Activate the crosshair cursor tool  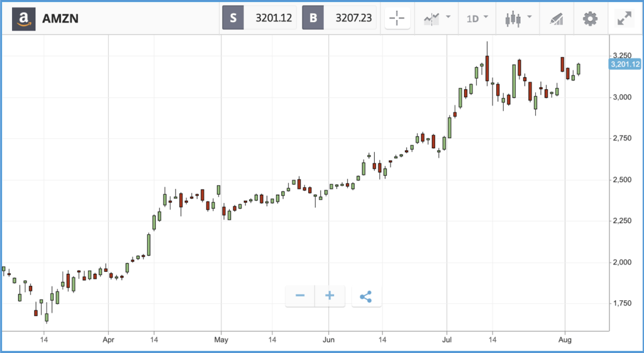tap(397, 18)
